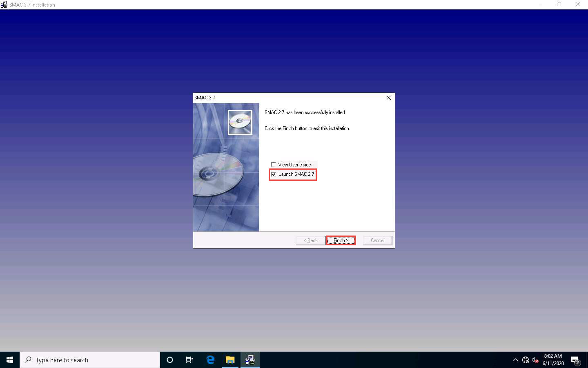Viewport: 588px width, 368px height.
Task: Click 'Click the Finish button to exit' text
Action: (307, 128)
